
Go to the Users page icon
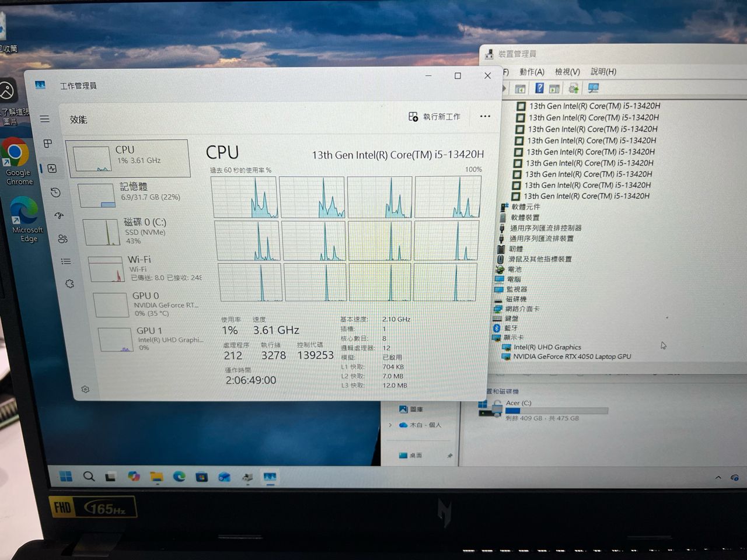click(x=62, y=239)
